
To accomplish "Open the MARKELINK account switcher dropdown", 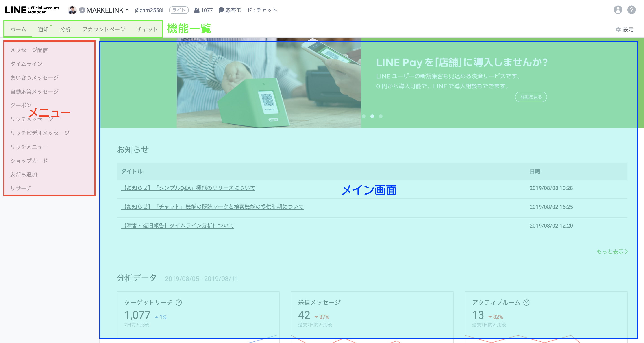I will 127,10.
